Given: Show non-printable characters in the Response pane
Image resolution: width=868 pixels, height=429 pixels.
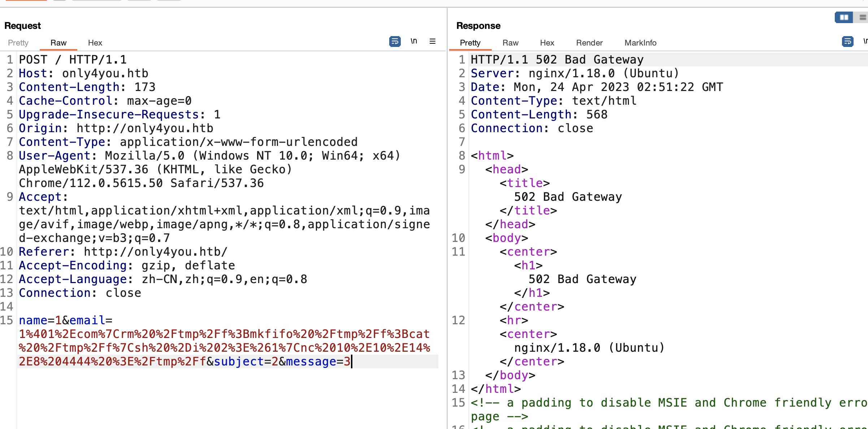Looking at the screenshot, I should pyautogui.click(x=865, y=41).
